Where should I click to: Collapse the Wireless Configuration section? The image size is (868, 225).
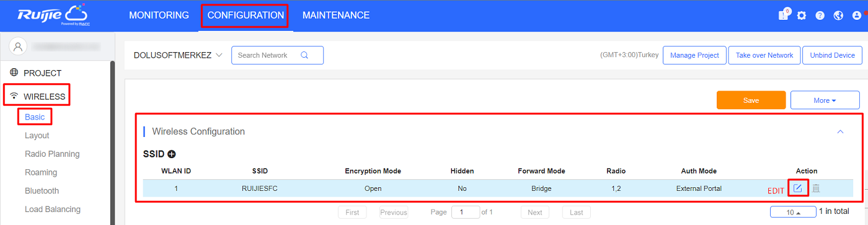[x=841, y=131]
